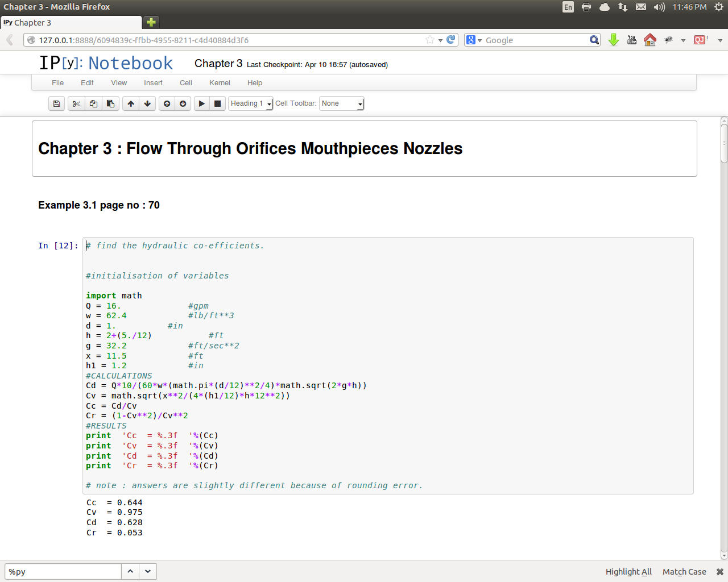Screen dimensions: 728x582
Task: Toggle the Highlight All option
Action: (x=628, y=572)
